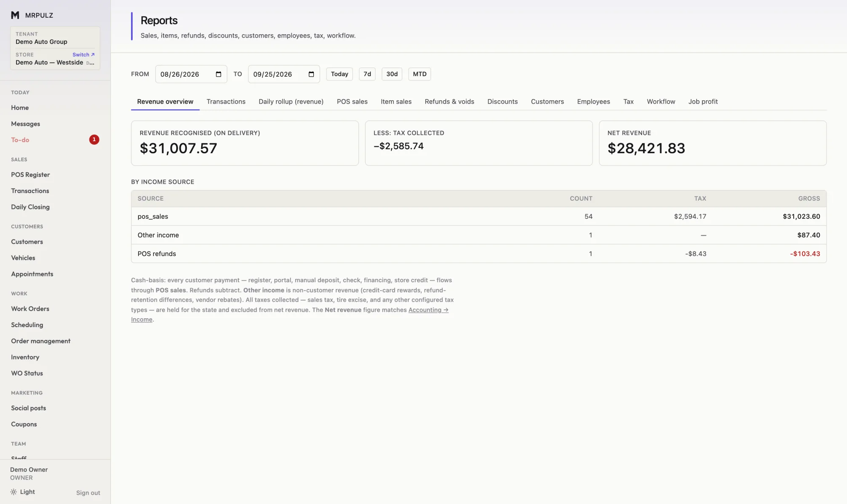
Task: Open the Transactions report tab
Action: 226,102
